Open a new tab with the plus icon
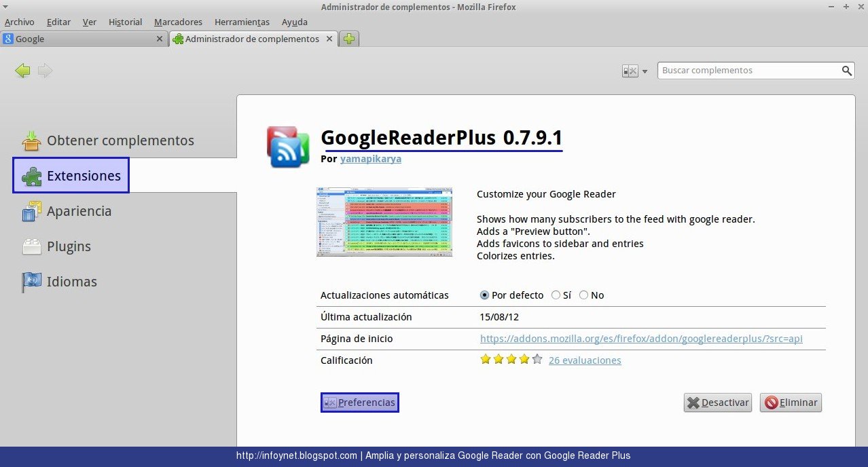Screen dimensions: 868x467 [348, 39]
